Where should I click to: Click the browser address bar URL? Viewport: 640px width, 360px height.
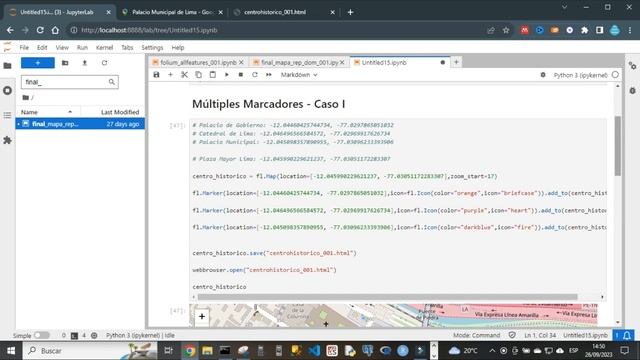[x=149, y=30]
